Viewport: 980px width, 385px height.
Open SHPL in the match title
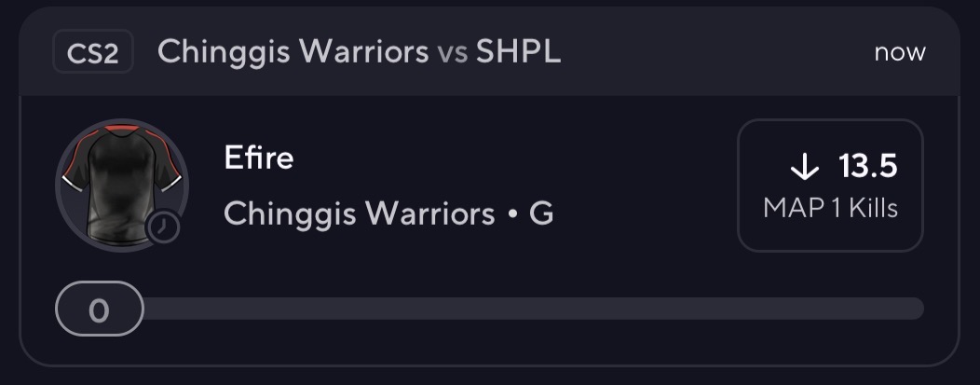click(x=518, y=52)
